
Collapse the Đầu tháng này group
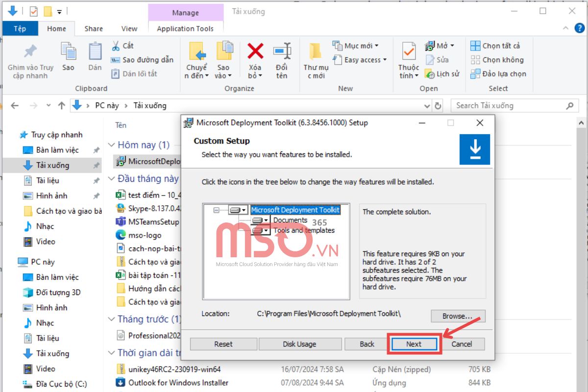[x=112, y=179]
